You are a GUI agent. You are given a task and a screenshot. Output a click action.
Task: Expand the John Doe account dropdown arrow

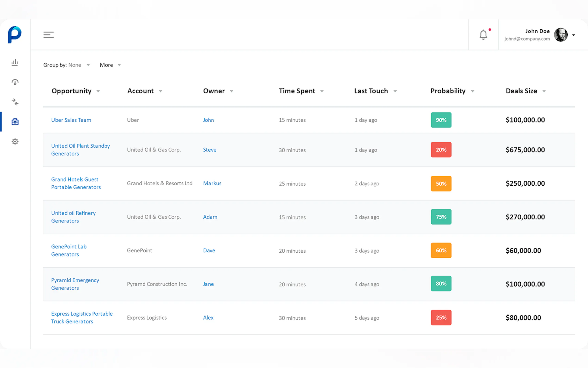[x=573, y=35]
